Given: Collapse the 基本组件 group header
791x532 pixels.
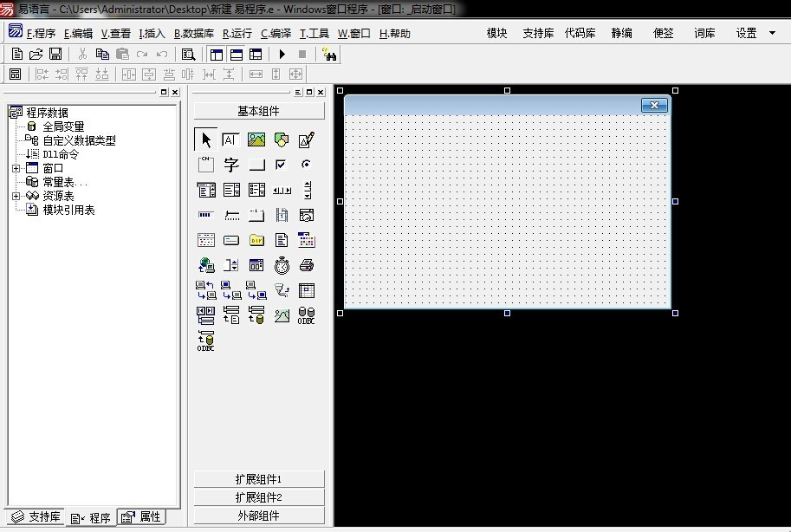Looking at the screenshot, I should point(259,111).
